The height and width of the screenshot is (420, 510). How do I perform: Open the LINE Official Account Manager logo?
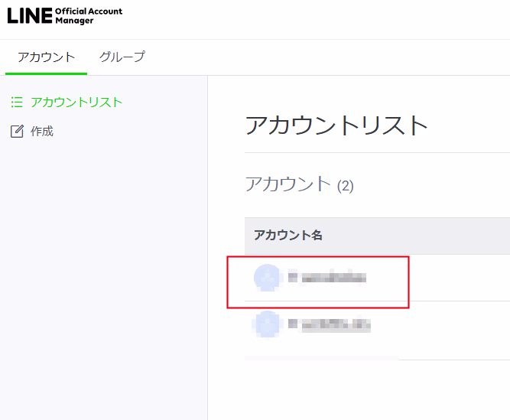coord(65,15)
